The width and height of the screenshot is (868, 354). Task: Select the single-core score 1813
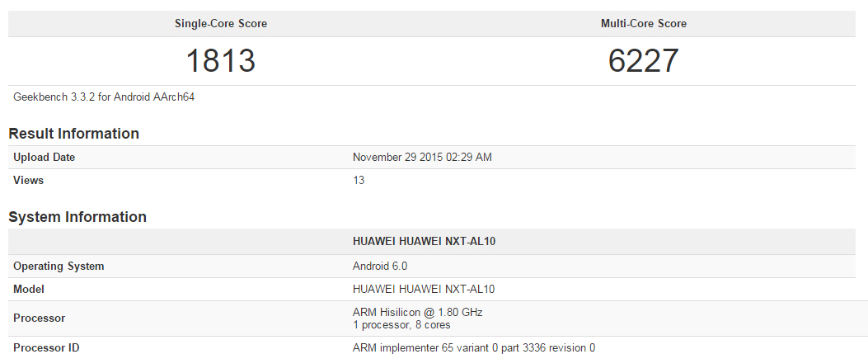(221, 61)
